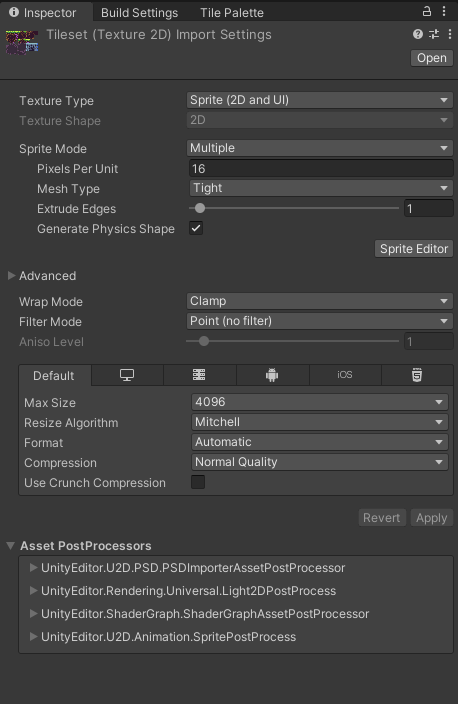The width and height of the screenshot is (458, 704).
Task: Click the preset selector sliders icon
Action: 434,34
